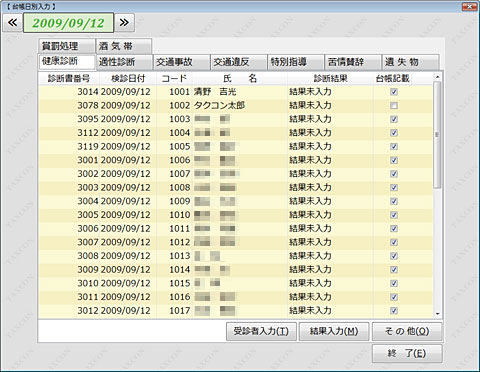Click the 終了(E) button
The width and height of the screenshot is (480, 372).
pos(407,353)
